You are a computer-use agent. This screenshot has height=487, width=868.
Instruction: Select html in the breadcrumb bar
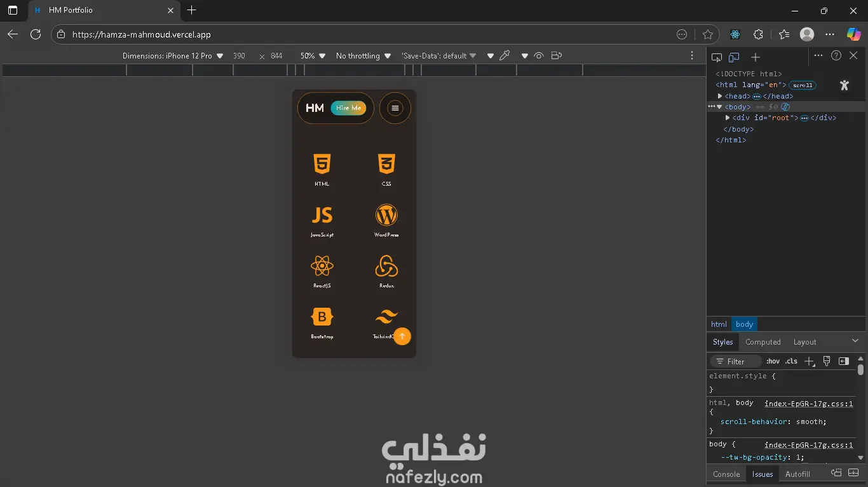click(x=719, y=324)
